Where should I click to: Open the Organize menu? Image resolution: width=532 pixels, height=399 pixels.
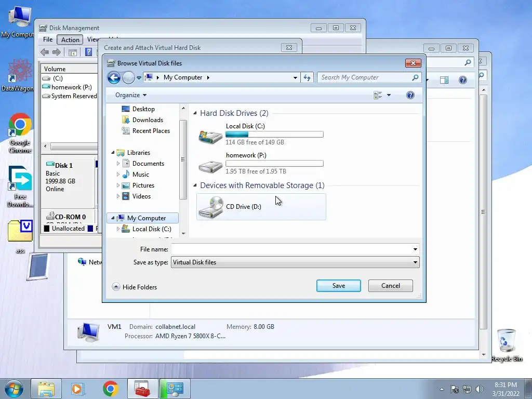[x=130, y=95]
